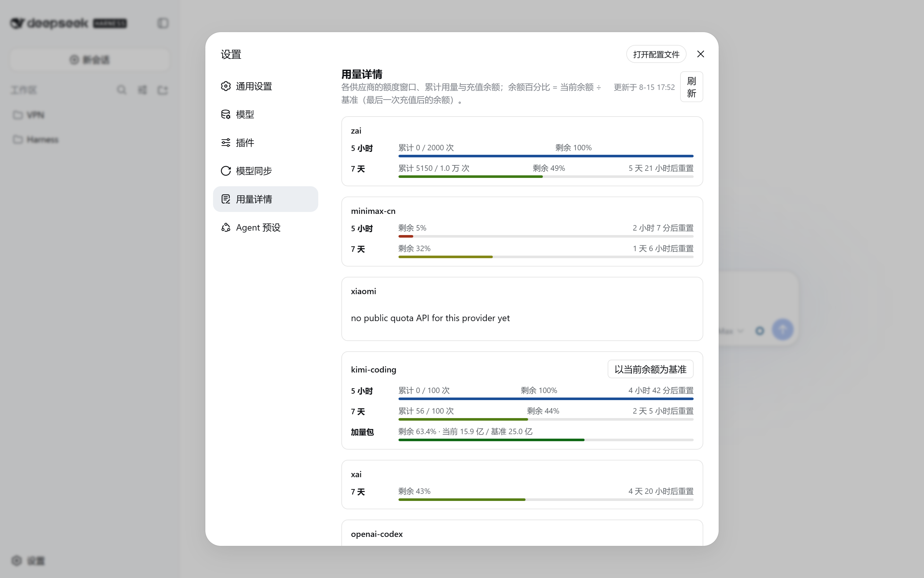This screenshot has height=578, width=924.
Task: Open 模型同步 settings section
Action: (265, 171)
